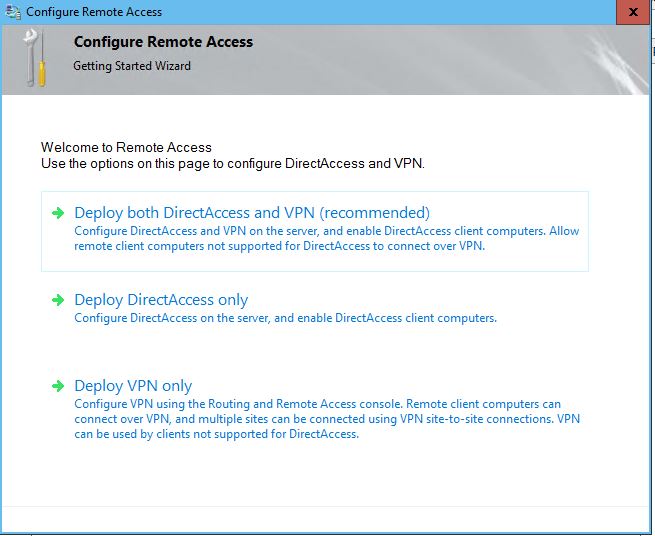The image size is (655, 536).
Task: Click the wrench and screwdriver wizard icon
Action: click(35, 58)
